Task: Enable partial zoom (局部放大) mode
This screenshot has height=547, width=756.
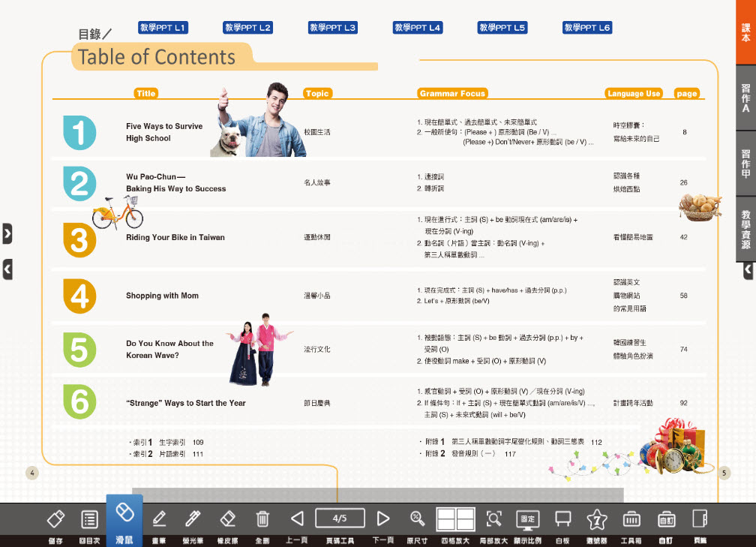Action: (493, 519)
